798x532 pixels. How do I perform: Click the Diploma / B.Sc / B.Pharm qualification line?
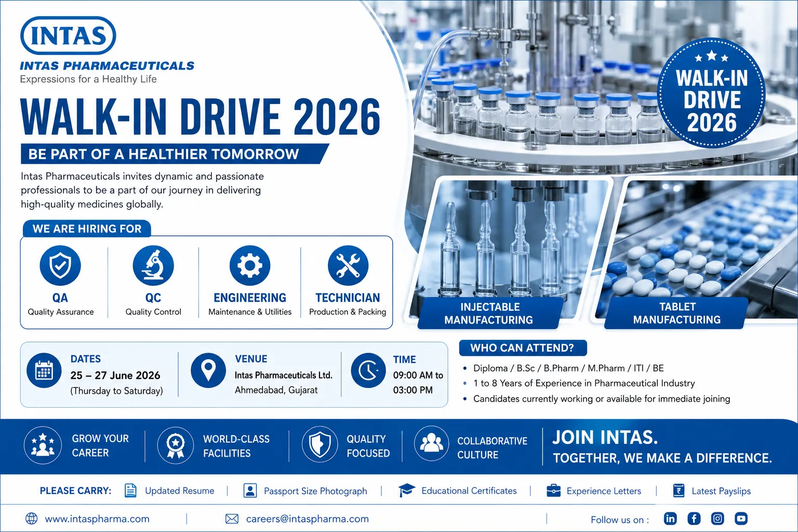(568, 368)
